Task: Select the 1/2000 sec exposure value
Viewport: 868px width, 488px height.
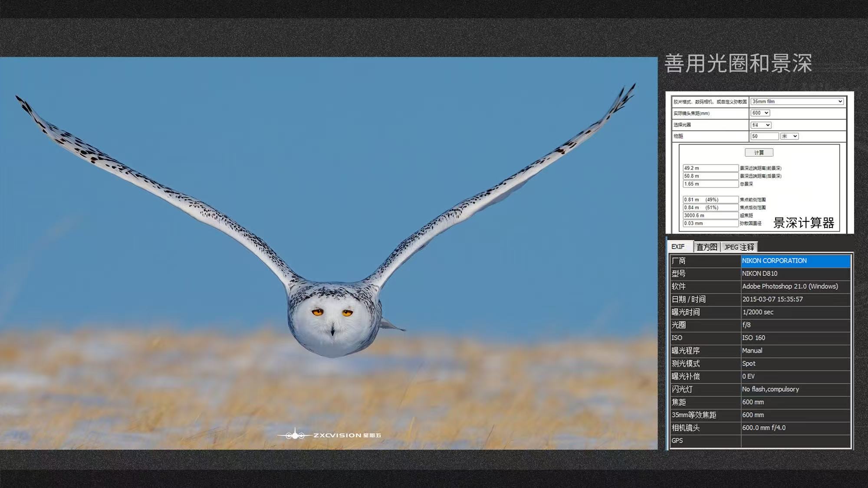Action: 796,312
